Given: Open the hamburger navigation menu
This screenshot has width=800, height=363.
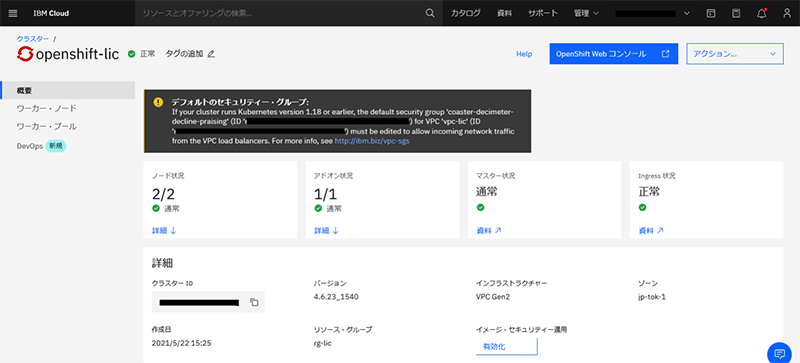Looking at the screenshot, I should pyautogui.click(x=13, y=13).
